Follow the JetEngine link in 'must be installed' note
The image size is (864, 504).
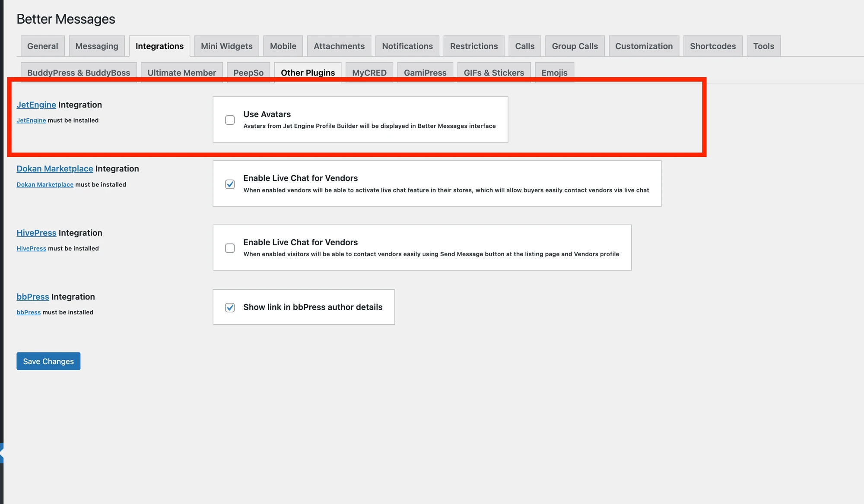[31, 120]
